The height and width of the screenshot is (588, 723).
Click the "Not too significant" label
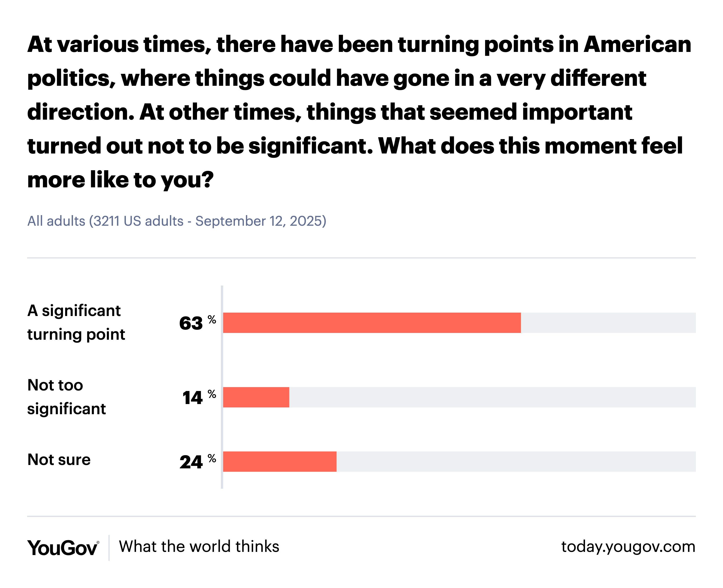pos(66,397)
